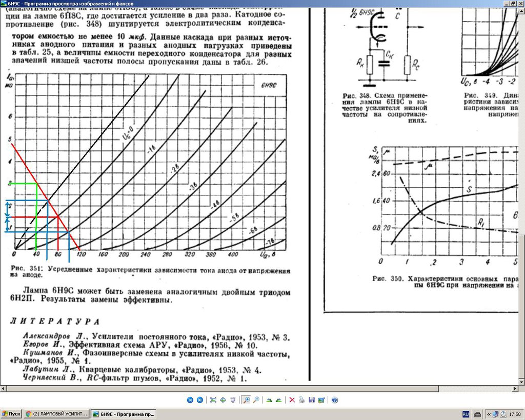
Task: Select the Zoom In magnifier
Action: pyautogui.click(x=247, y=400)
